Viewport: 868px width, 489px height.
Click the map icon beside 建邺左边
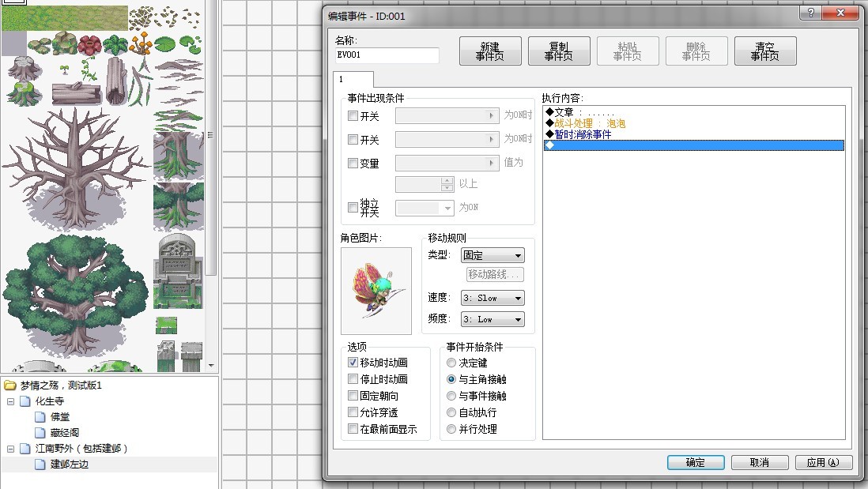pos(40,464)
